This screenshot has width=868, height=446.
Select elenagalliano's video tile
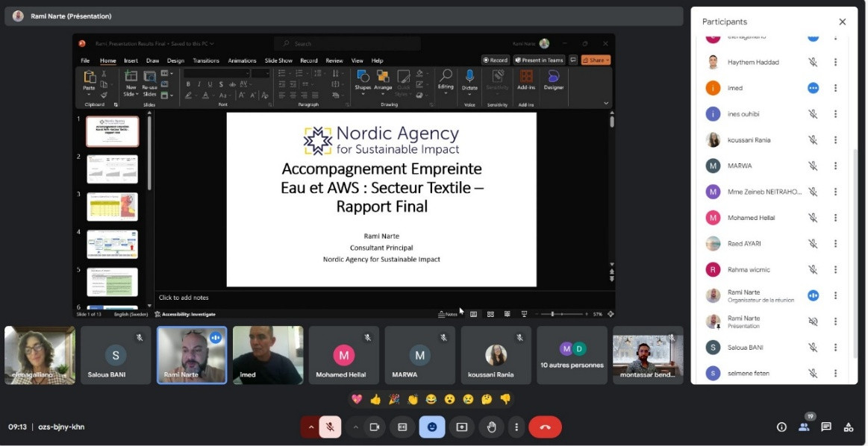click(x=40, y=355)
